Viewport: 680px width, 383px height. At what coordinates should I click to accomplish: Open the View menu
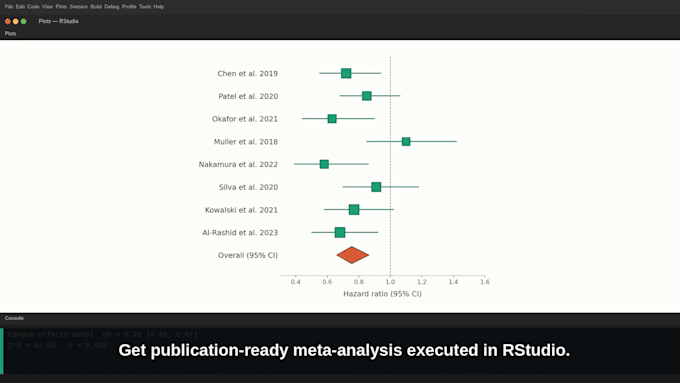[x=47, y=7]
